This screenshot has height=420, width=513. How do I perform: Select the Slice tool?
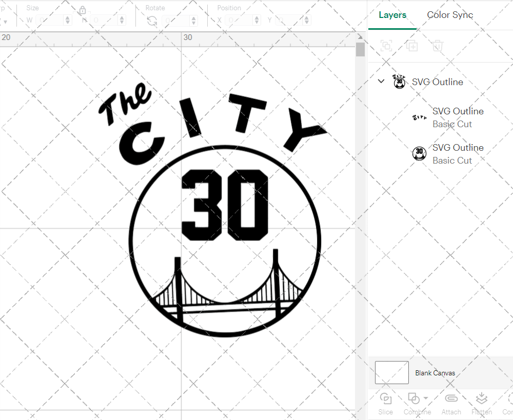tap(385, 403)
